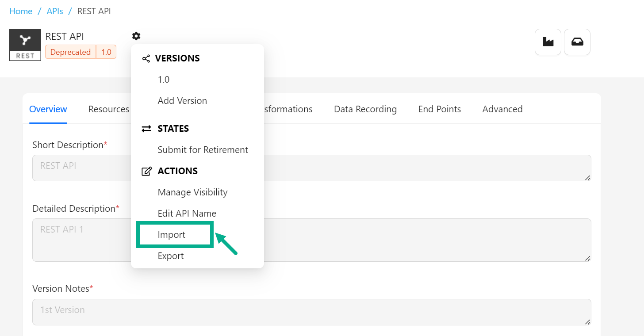This screenshot has width=644, height=336.
Task: Open the Advanced tab
Action: [x=502, y=109]
